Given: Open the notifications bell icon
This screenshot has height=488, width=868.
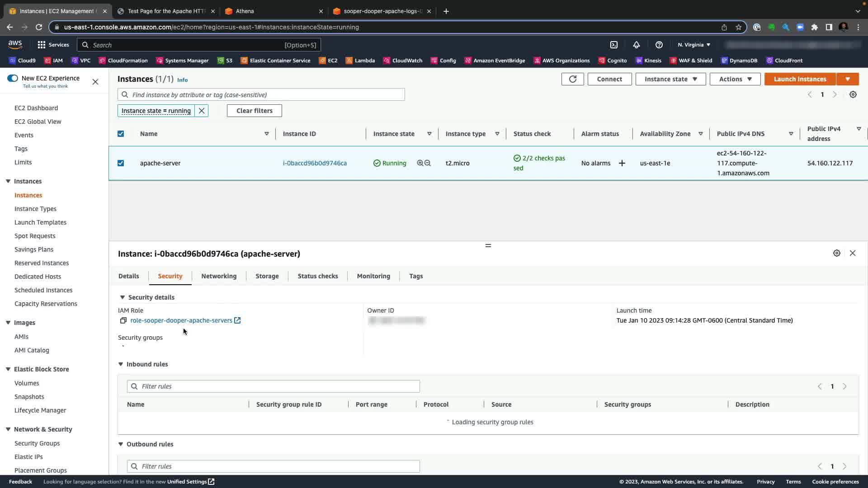Looking at the screenshot, I should (636, 45).
